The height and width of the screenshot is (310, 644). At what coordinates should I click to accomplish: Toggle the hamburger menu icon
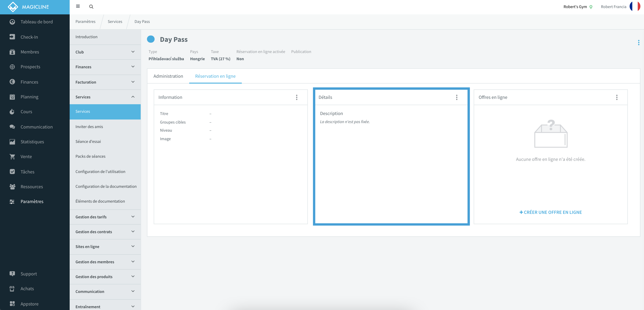pos(78,7)
